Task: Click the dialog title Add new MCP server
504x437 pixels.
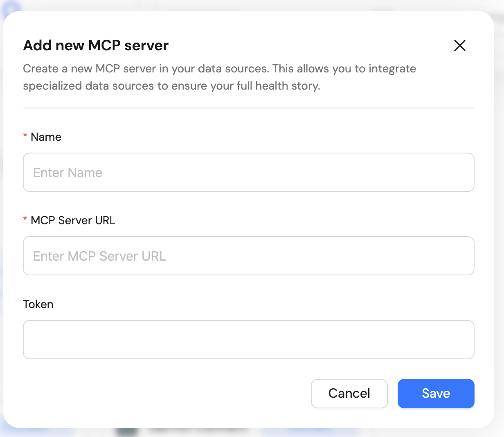Action: coord(95,45)
